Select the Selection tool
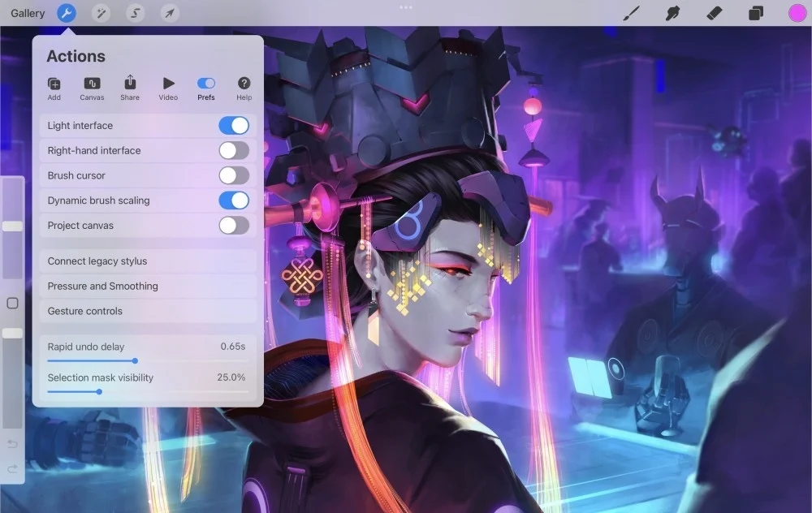 coord(136,13)
